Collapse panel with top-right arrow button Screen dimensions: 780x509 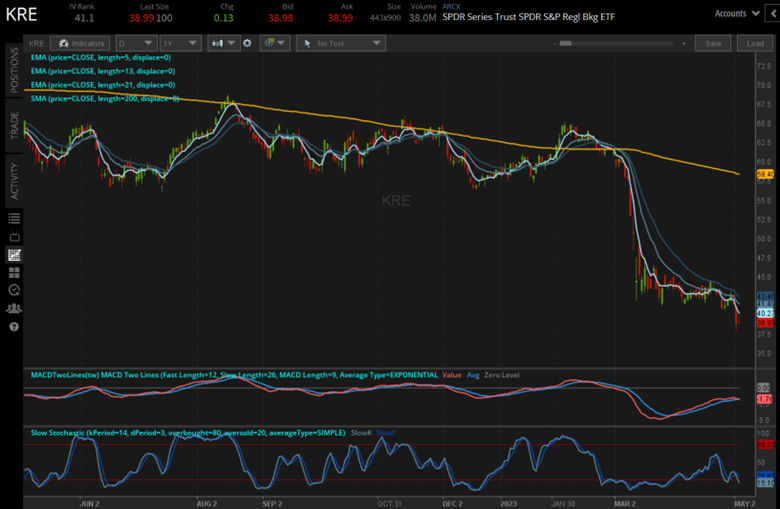[773, 13]
